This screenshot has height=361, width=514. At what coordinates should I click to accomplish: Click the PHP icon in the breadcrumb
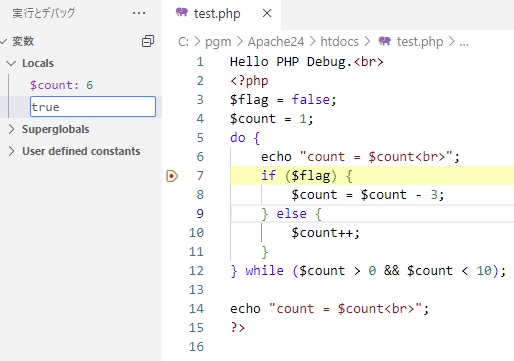point(384,41)
